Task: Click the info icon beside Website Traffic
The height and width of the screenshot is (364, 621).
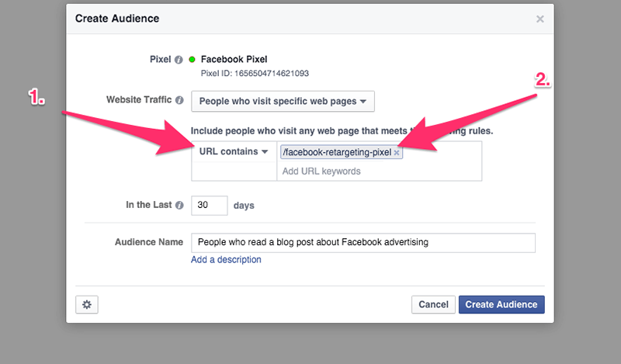Action: click(179, 100)
